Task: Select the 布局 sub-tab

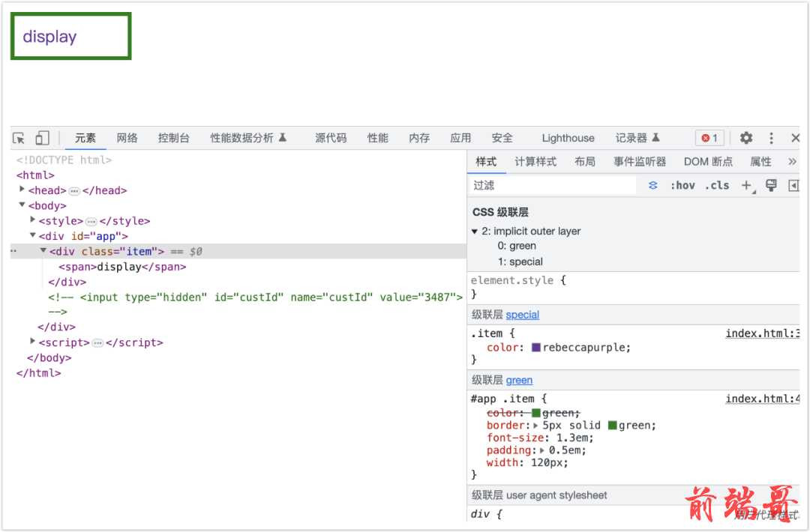Action: pos(585,162)
